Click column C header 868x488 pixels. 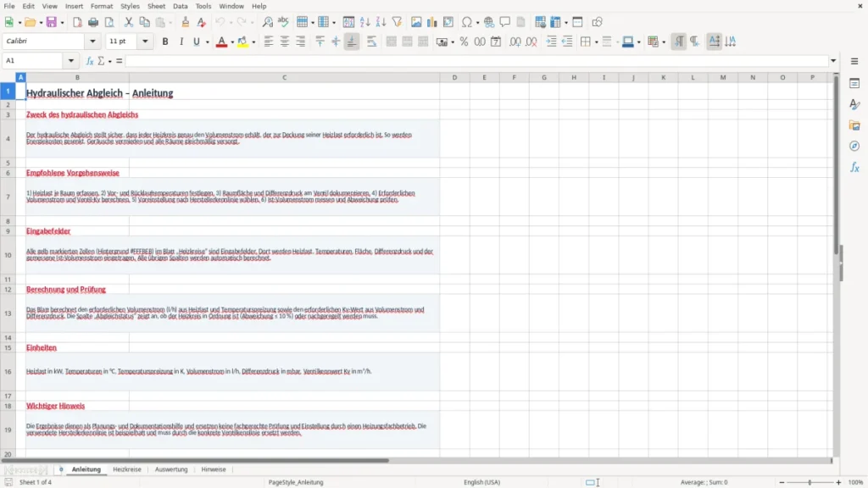285,77
